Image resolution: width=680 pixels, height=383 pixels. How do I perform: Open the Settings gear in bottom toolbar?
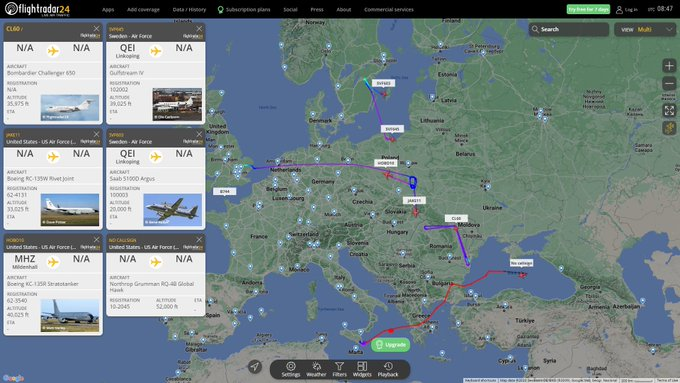pyautogui.click(x=291, y=370)
